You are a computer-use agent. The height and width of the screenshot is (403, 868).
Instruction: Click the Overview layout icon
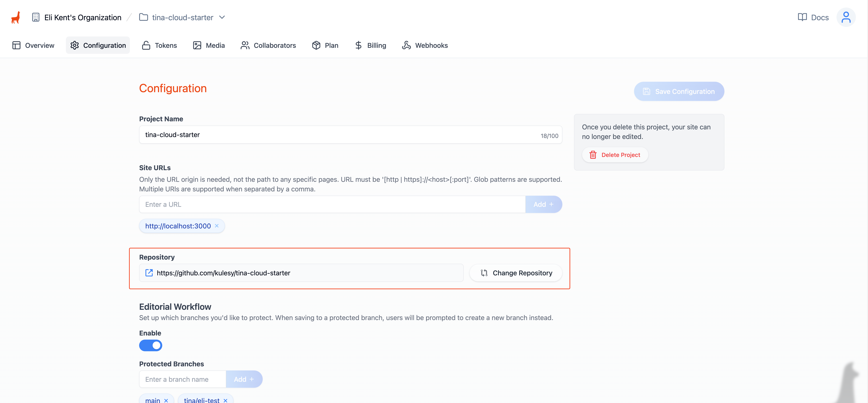[x=16, y=45]
